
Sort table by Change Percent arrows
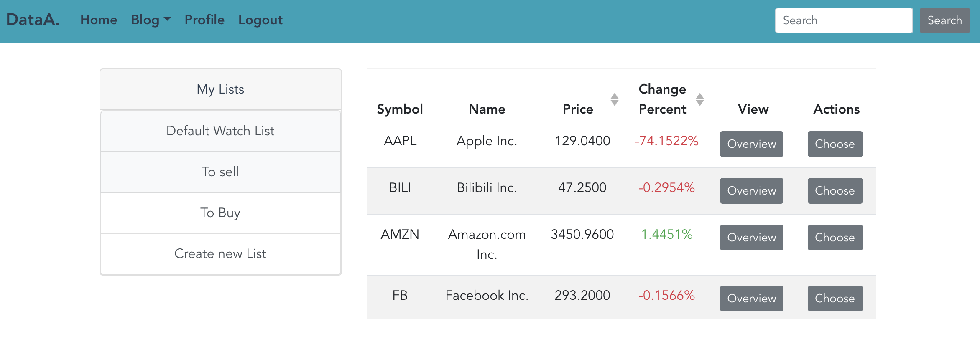point(699,99)
